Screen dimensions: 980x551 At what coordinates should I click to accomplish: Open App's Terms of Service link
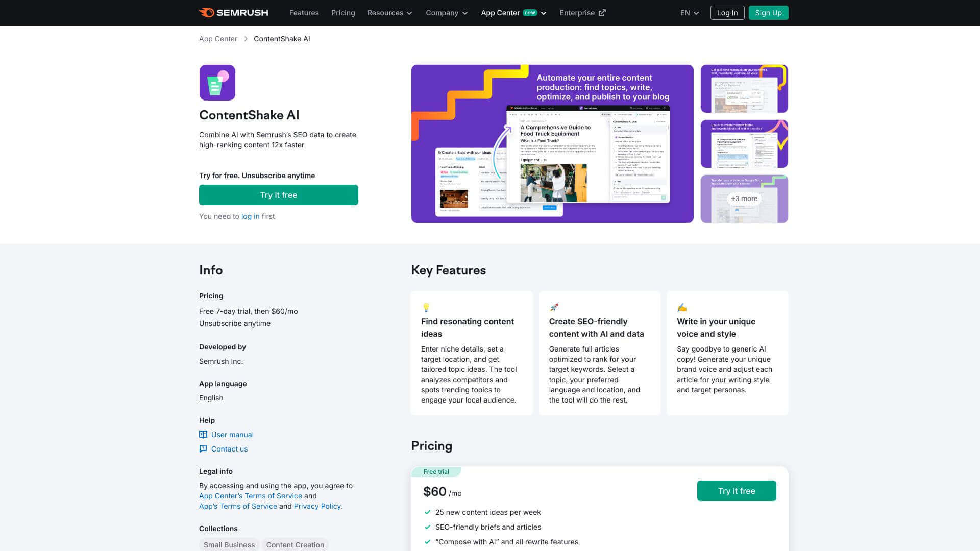pyautogui.click(x=238, y=506)
